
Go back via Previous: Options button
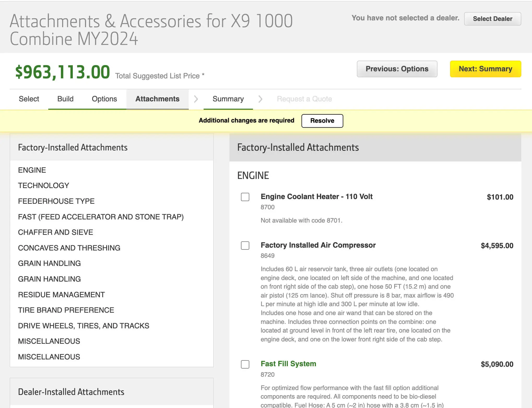[x=397, y=69]
